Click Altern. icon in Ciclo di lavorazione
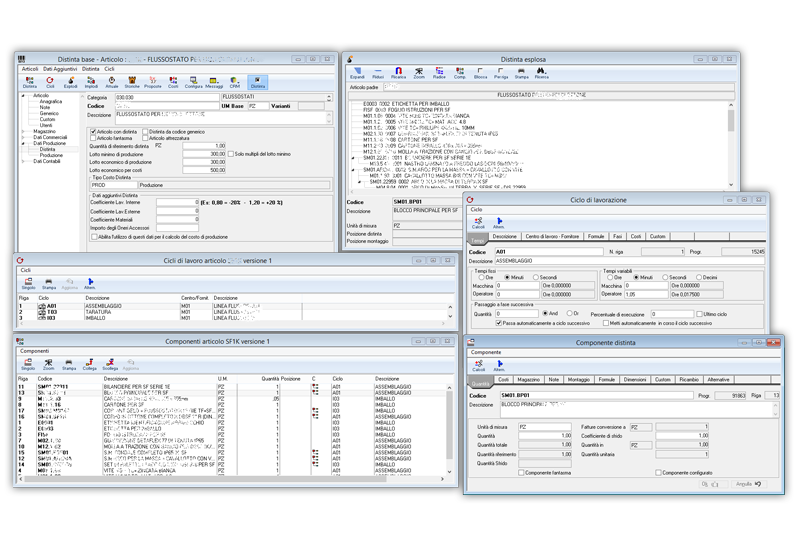 click(x=498, y=223)
